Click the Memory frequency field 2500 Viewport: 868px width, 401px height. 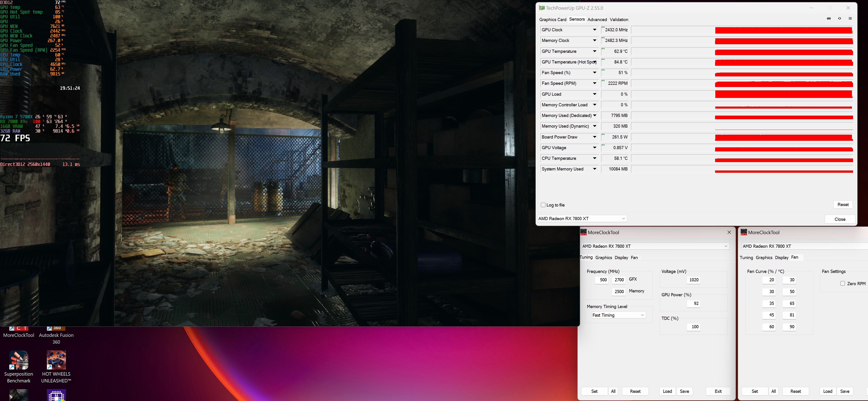tap(619, 292)
